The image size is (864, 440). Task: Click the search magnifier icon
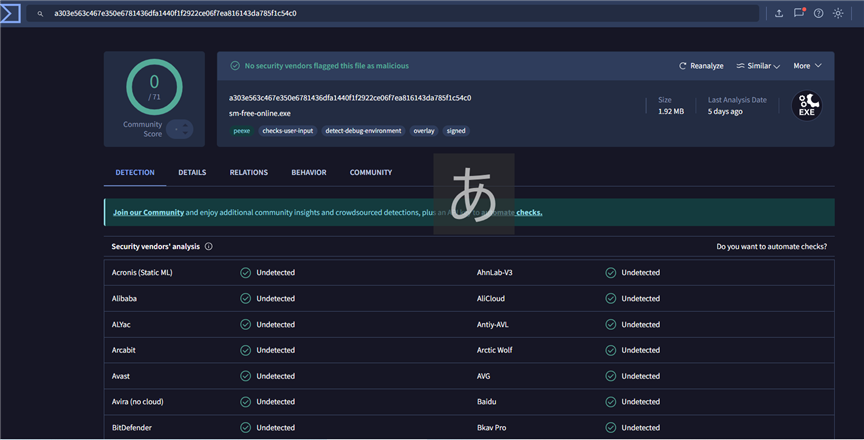40,14
